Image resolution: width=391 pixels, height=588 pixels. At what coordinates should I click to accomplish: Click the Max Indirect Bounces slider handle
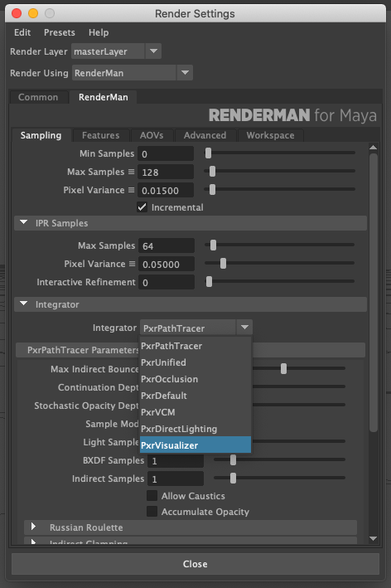pyautogui.click(x=283, y=369)
